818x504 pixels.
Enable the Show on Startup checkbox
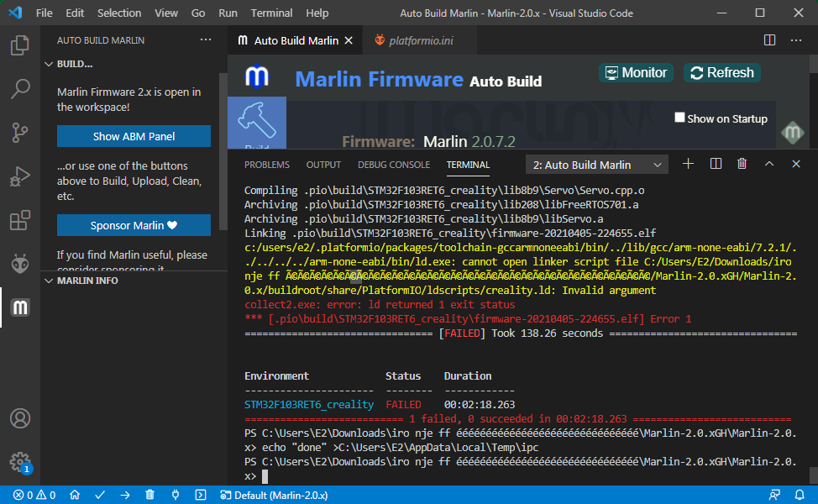tap(680, 118)
